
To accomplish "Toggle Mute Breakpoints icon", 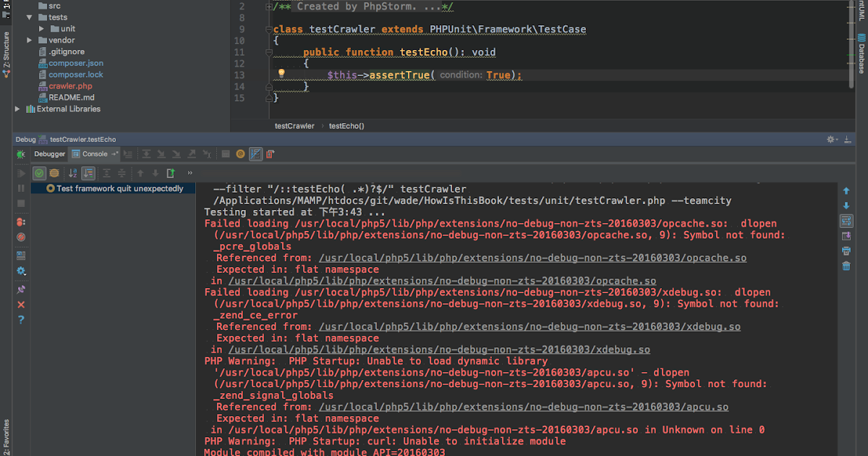I will [21, 235].
